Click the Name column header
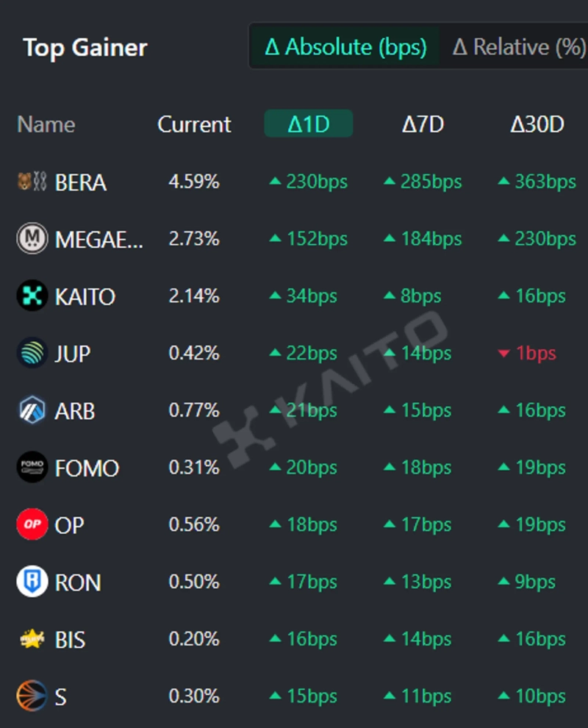The height and width of the screenshot is (728, 588). tap(46, 124)
